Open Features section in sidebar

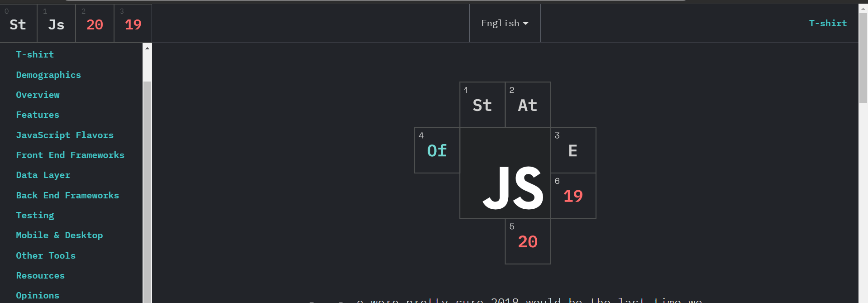coord(38,115)
